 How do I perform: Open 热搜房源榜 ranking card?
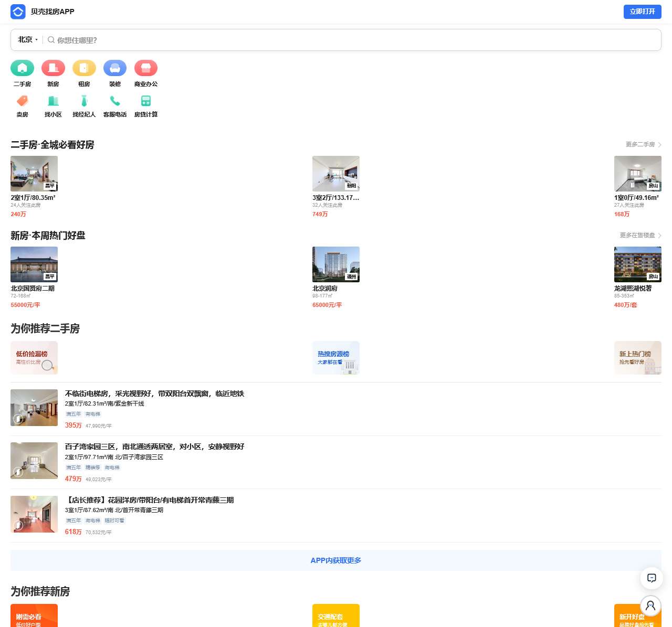coord(336,358)
